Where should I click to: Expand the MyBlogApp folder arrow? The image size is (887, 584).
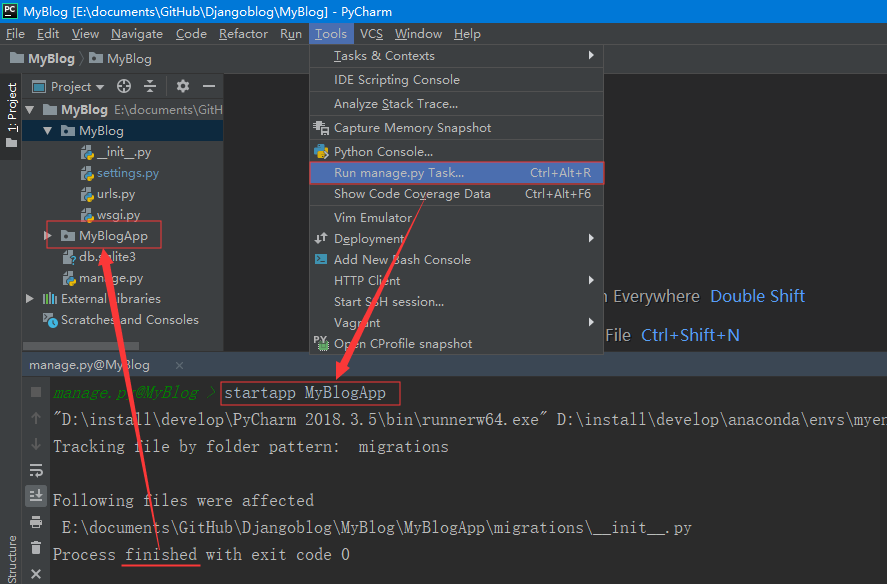tap(48, 235)
